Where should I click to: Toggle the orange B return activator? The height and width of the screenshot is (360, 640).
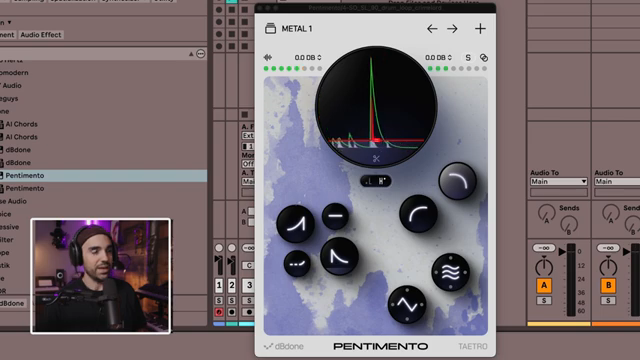(x=608, y=285)
